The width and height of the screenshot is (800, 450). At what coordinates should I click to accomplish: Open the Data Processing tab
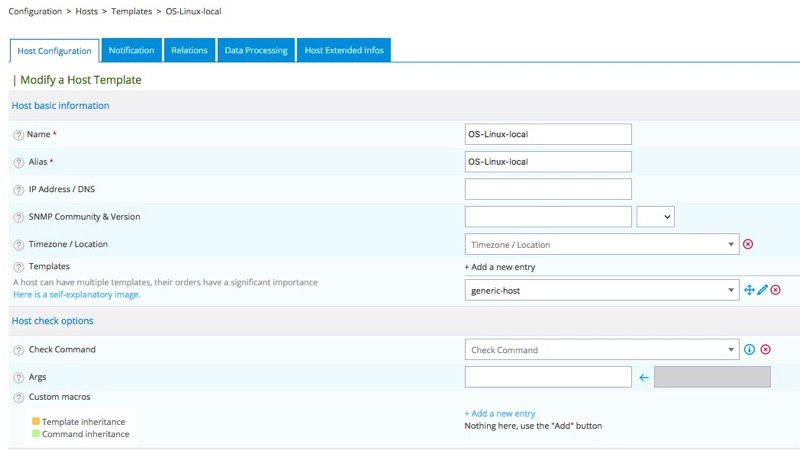(255, 50)
